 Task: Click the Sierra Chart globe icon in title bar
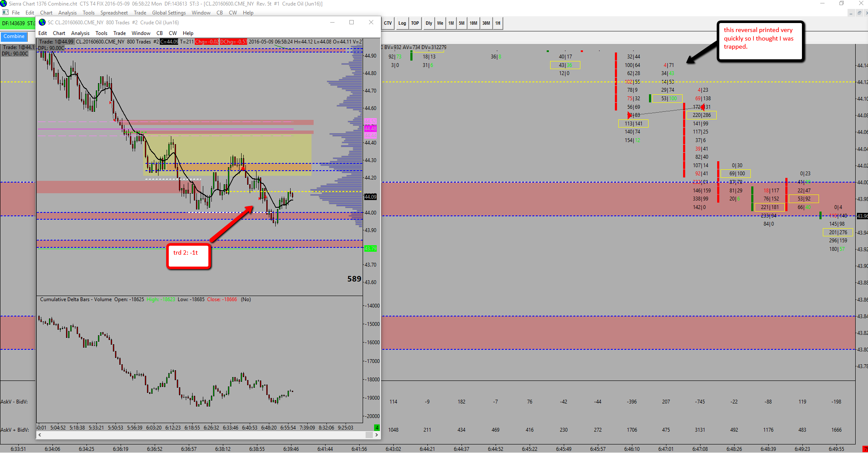tap(4, 3)
